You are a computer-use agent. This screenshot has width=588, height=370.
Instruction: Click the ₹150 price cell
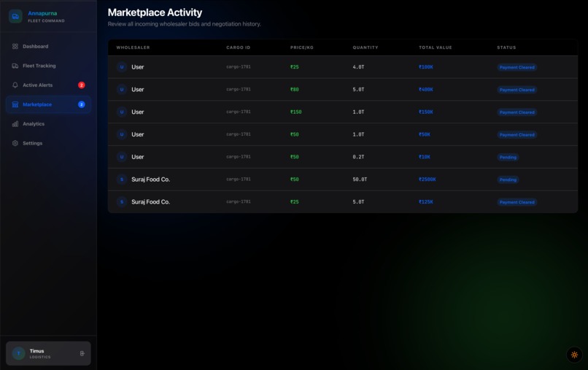point(295,112)
